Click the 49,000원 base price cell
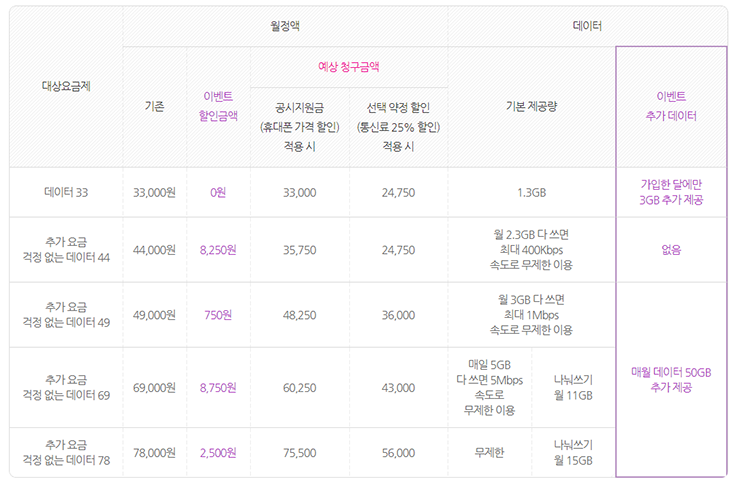The height and width of the screenshot is (484, 740). point(154,315)
